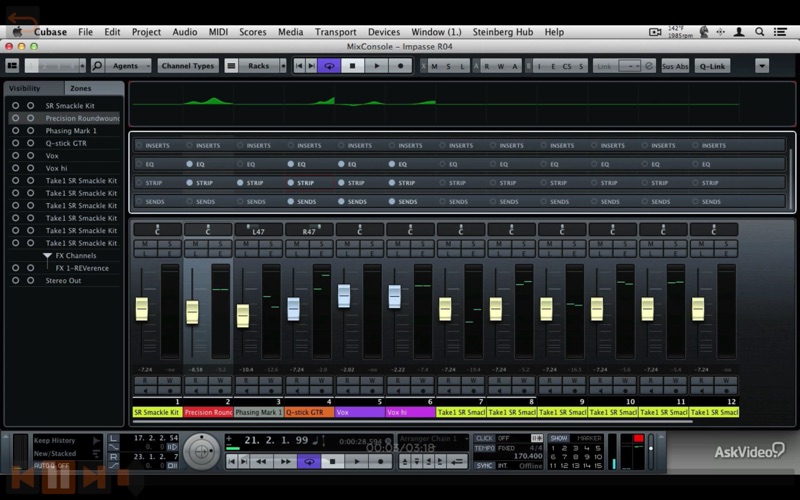
Task: Open the Spotlight search icon in the menu bar
Action: pyautogui.click(x=759, y=32)
